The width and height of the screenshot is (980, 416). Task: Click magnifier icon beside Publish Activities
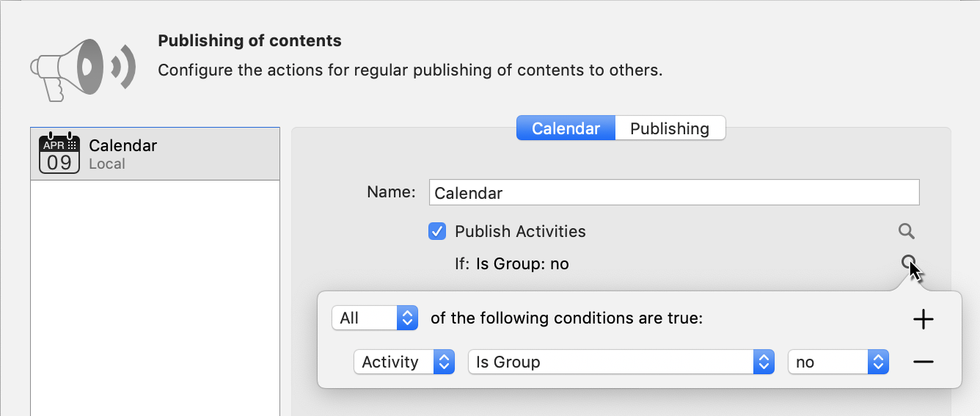tap(907, 232)
